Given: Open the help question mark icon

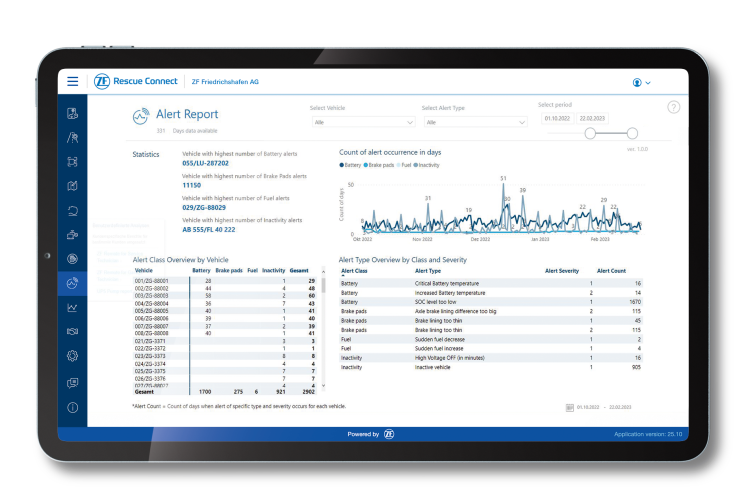Looking at the screenshot, I should point(673,107).
